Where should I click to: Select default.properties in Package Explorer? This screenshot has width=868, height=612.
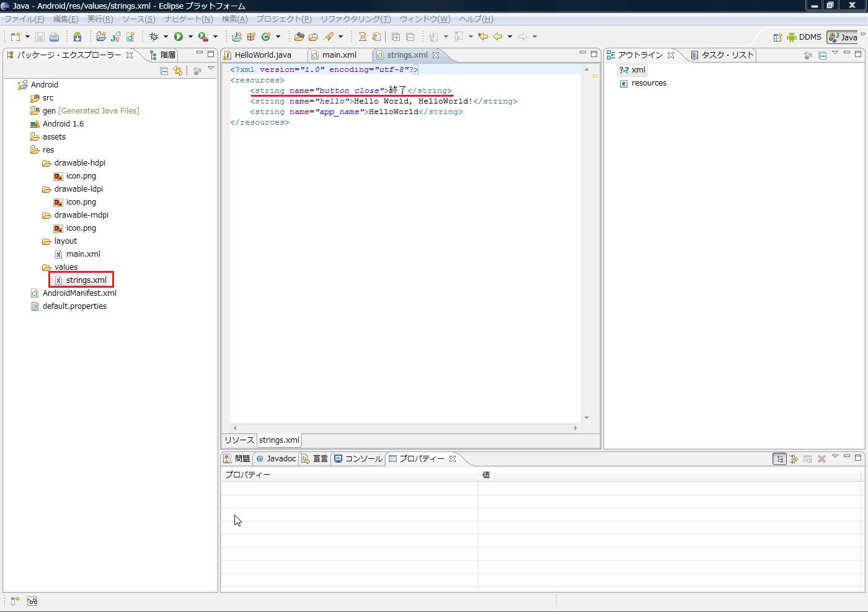(69, 306)
